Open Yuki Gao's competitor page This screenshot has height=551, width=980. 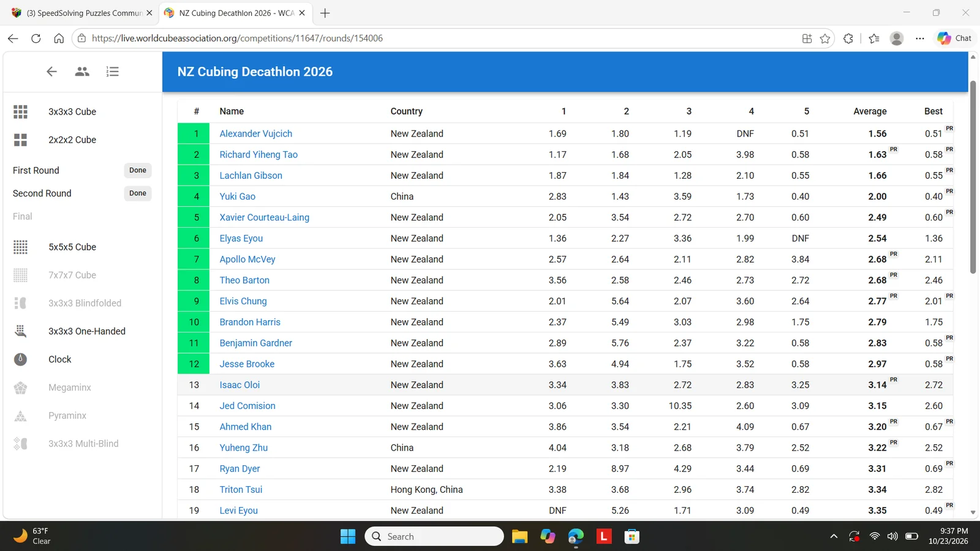point(238,197)
